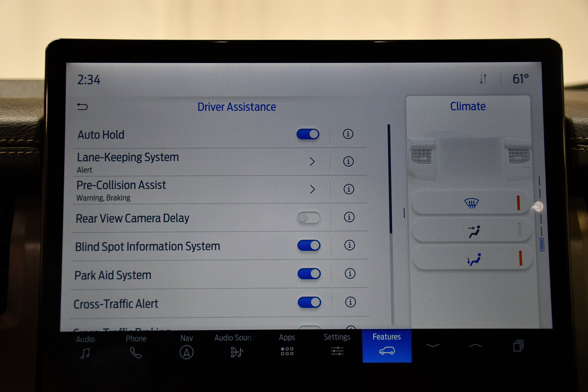Enable the Rear View Camera Delay toggle
Image resolution: width=588 pixels, height=392 pixels.
pyautogui.click(x=303, y=217)
